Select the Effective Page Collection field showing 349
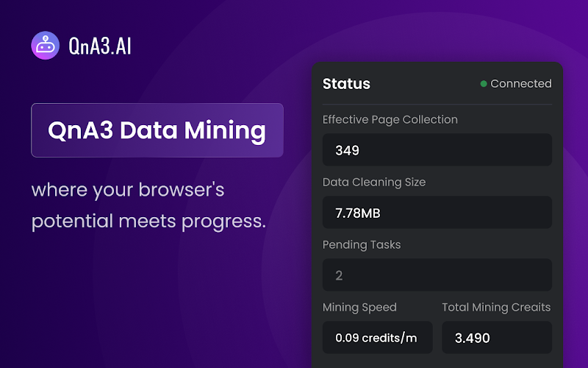 coord(437,150)
